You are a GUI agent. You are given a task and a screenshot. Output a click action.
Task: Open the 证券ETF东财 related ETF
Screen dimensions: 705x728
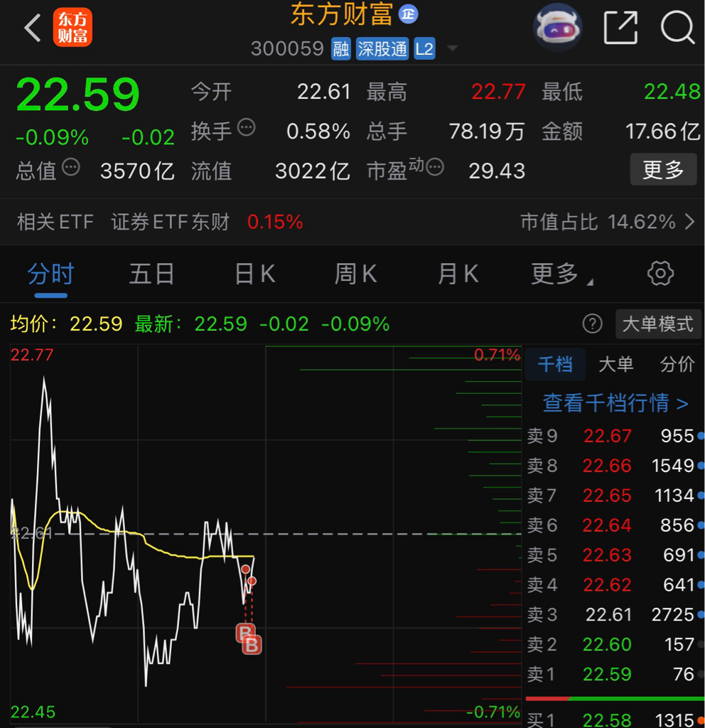pyautogui.click(x=170, y=222)
